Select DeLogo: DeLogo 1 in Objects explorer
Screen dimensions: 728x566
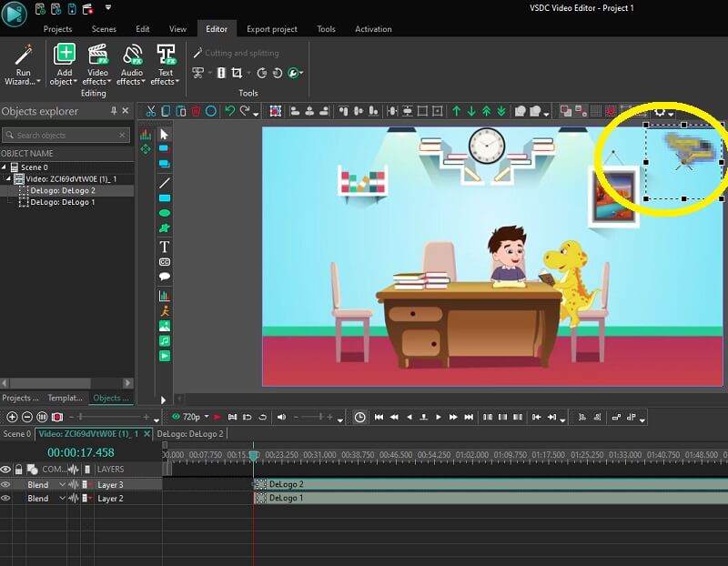63,202
